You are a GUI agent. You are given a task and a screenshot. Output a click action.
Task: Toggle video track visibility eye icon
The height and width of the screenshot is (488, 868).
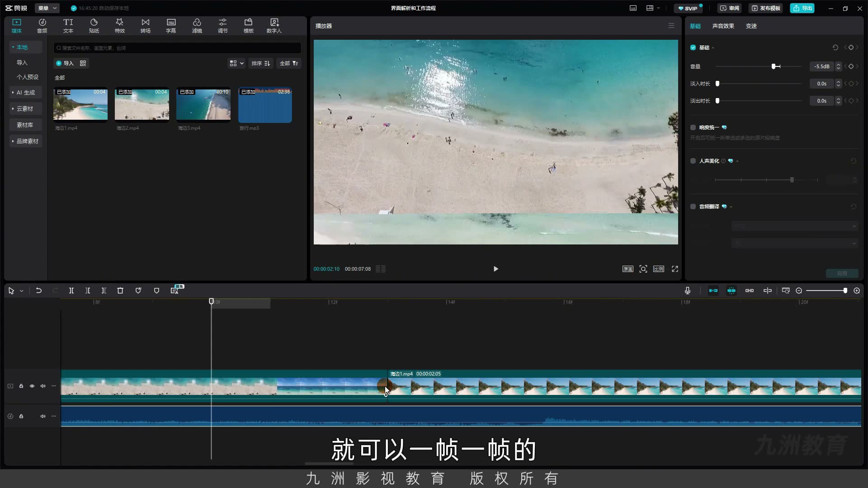pos(32,386)
